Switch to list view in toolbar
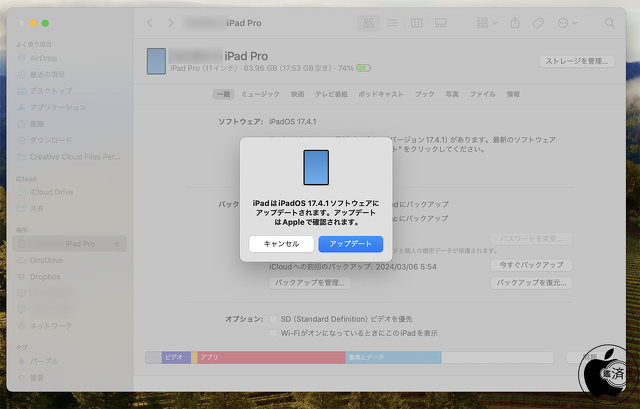 (392, 22)
